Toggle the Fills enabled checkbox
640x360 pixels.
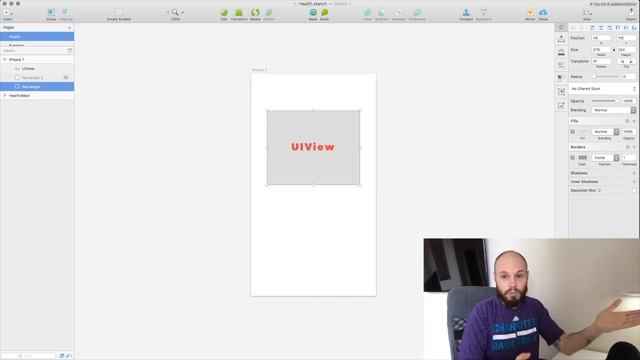point(573,132)
